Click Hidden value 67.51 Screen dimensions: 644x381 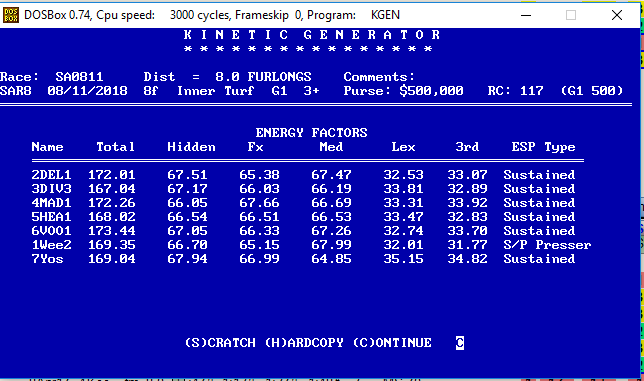[187, 175]
